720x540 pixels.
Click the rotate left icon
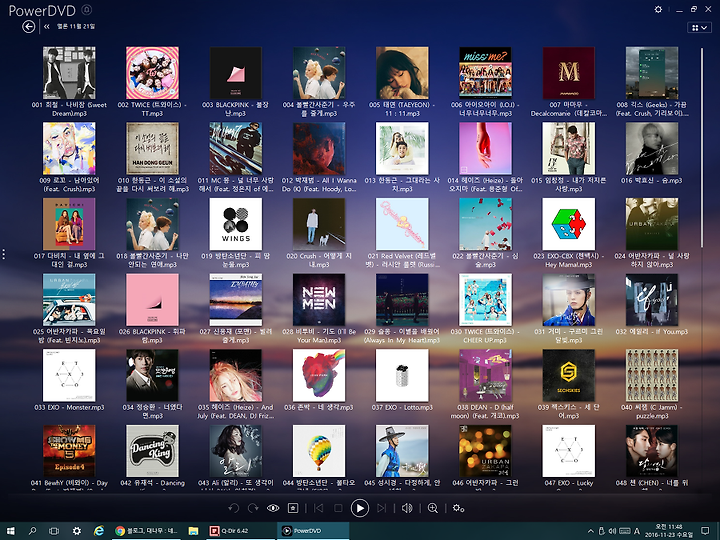click(x=234, y=508)
